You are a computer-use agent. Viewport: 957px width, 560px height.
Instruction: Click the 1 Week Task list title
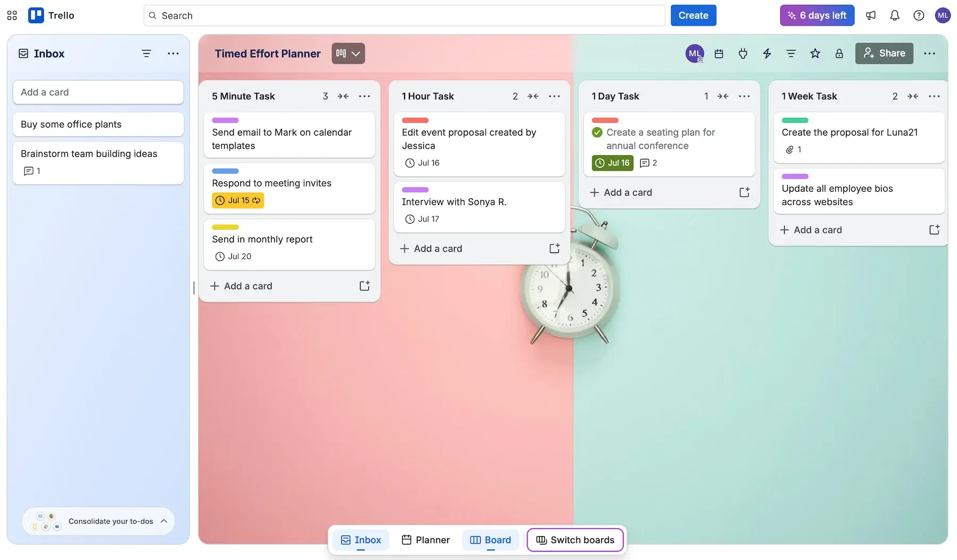(809, 96)
